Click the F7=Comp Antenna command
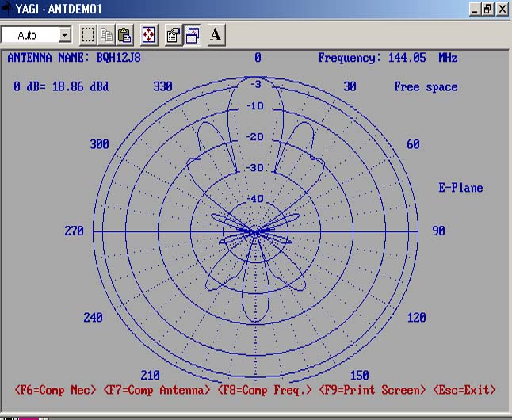This screenshot has height=420, width=512. click(x=157, y=390)
